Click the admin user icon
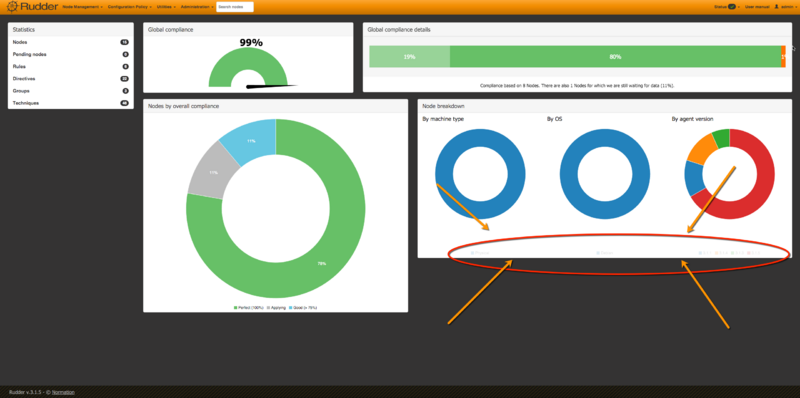The image size is (800, 398). click(777, 7)
